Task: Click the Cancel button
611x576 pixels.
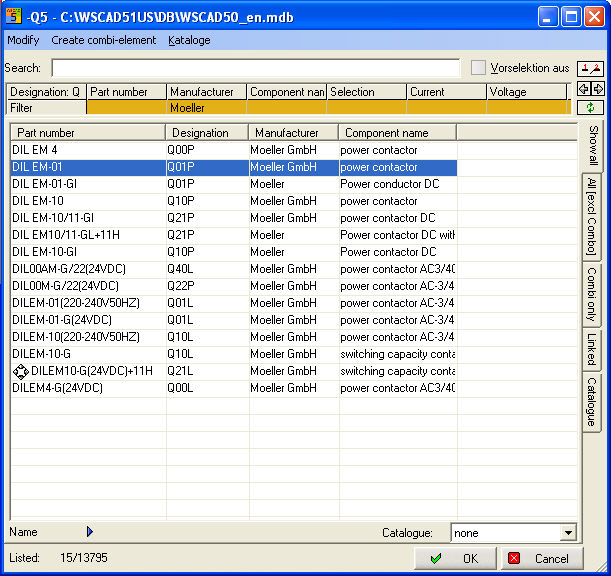Action: tap(542, 558)
